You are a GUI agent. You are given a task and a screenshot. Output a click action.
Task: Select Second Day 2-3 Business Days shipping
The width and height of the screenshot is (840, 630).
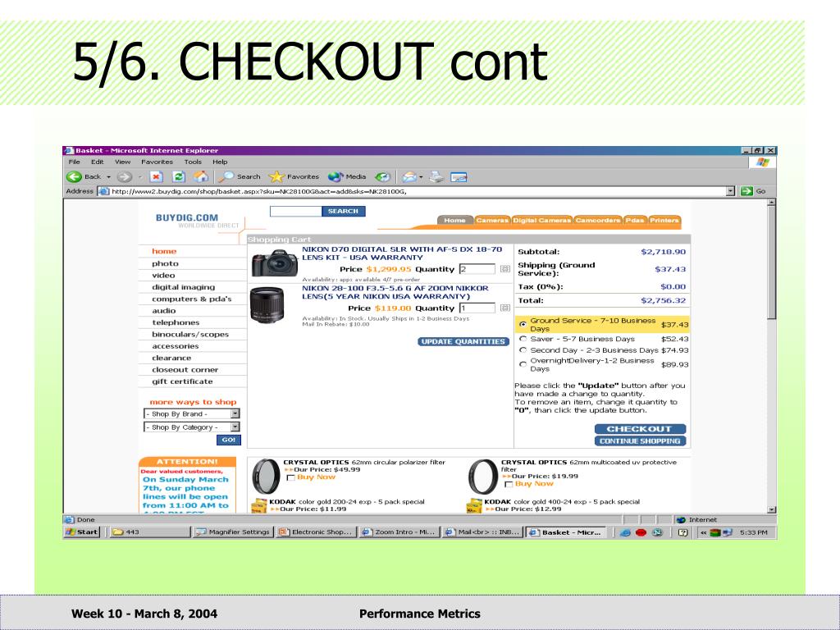(x=523, y=350)
